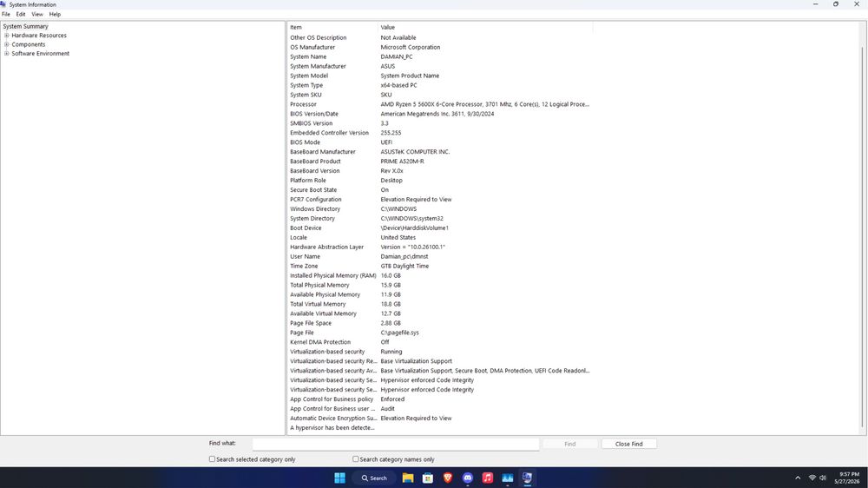The width and height of the screenshot is (868, 488).
Task: Select the Software Environment category
Action: (41, 54)
